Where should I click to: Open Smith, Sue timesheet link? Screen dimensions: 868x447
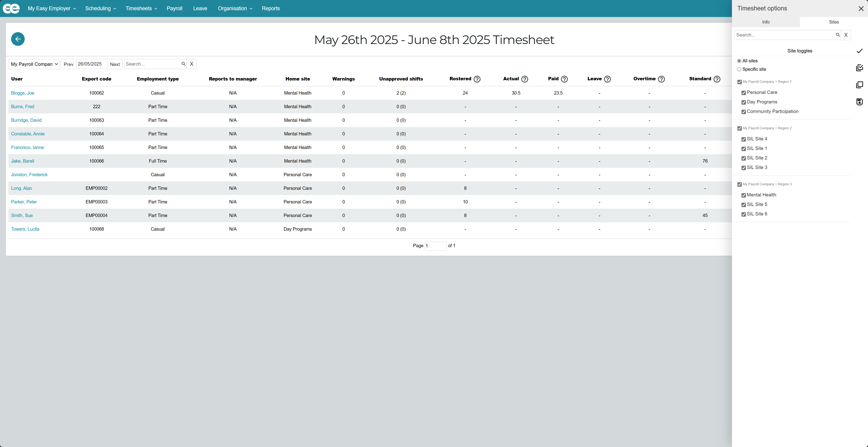[22, 215]
